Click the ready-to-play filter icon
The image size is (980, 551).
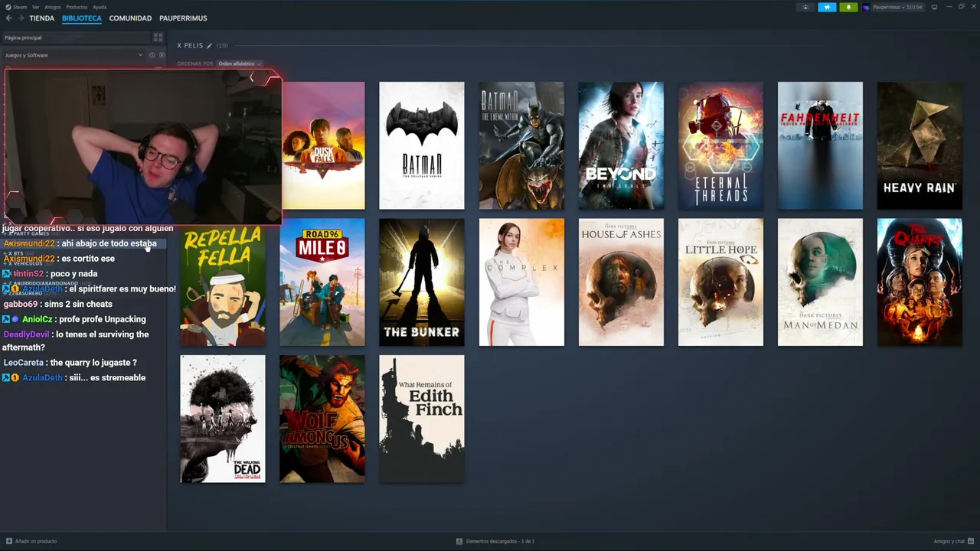(x=161, y=55)
